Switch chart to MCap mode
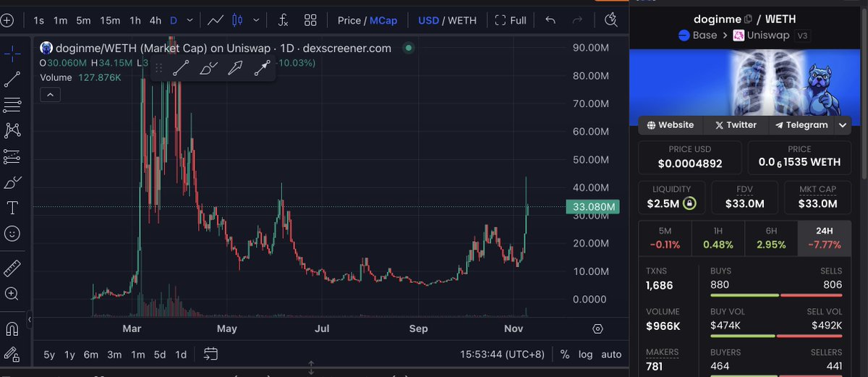 [383, 20]
